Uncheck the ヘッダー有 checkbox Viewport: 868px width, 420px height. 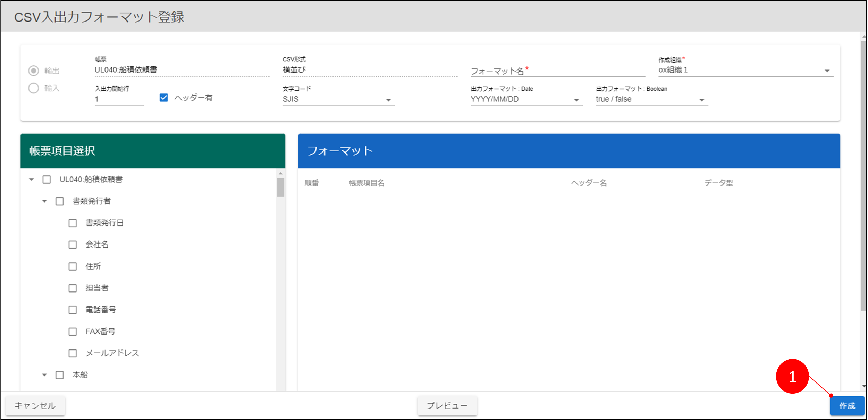tap(164, 98)
